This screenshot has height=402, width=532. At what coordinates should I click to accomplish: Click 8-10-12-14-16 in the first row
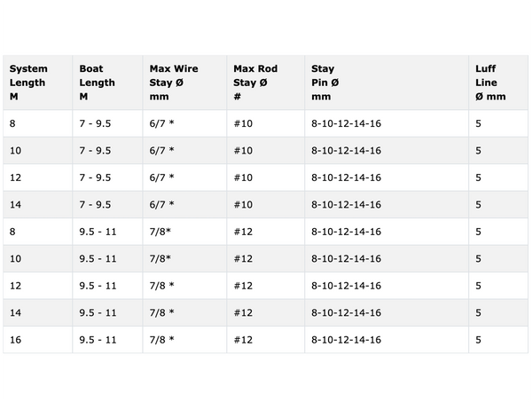346,123
